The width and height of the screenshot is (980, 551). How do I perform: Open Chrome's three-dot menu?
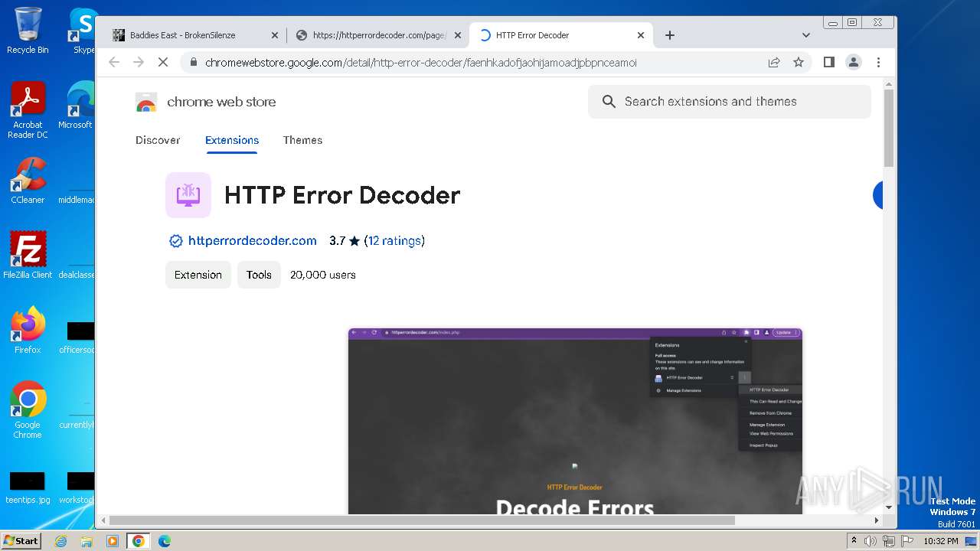click(x=878, y=62)
